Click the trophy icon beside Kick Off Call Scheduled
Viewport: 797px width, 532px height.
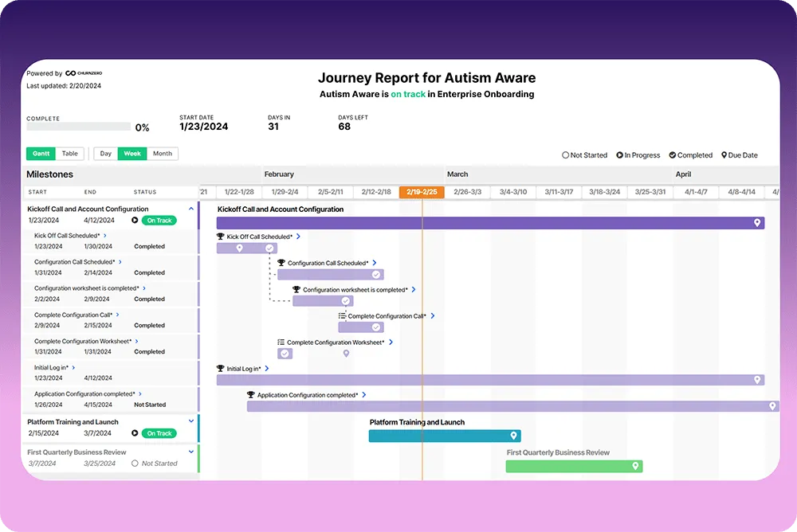click(x=220, y=237)
